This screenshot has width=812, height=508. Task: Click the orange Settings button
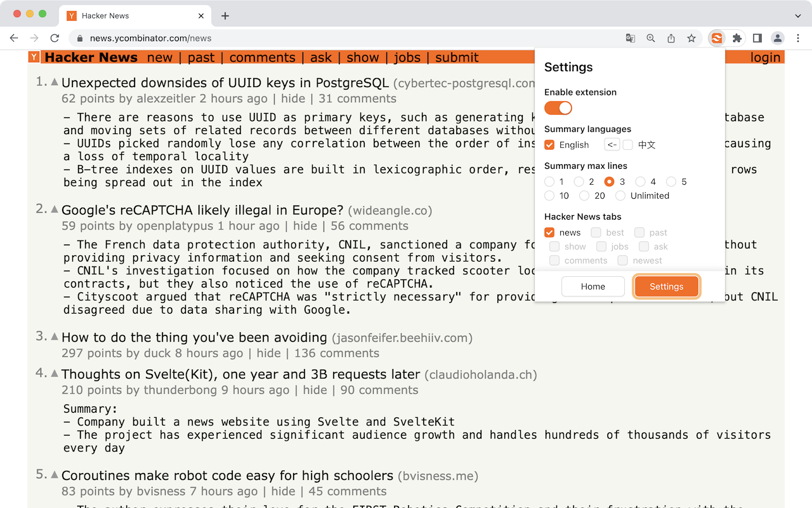tap(667, 286)
